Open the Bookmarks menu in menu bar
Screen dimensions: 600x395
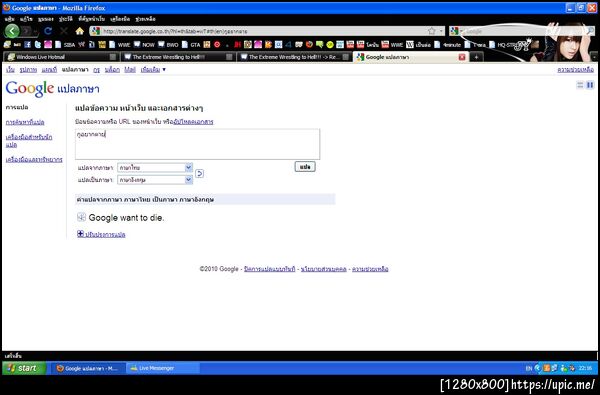tap(91, 19)
